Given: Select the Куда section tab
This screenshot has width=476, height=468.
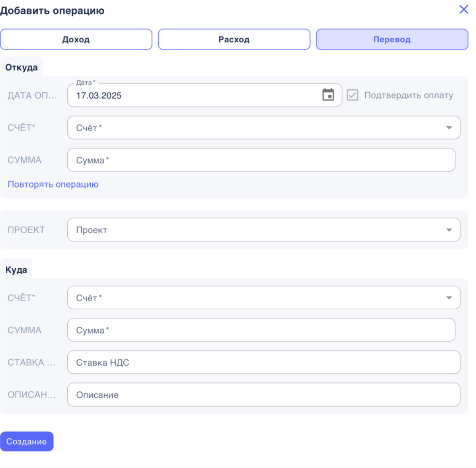Looking at the screenshot, I should (16, 270).
